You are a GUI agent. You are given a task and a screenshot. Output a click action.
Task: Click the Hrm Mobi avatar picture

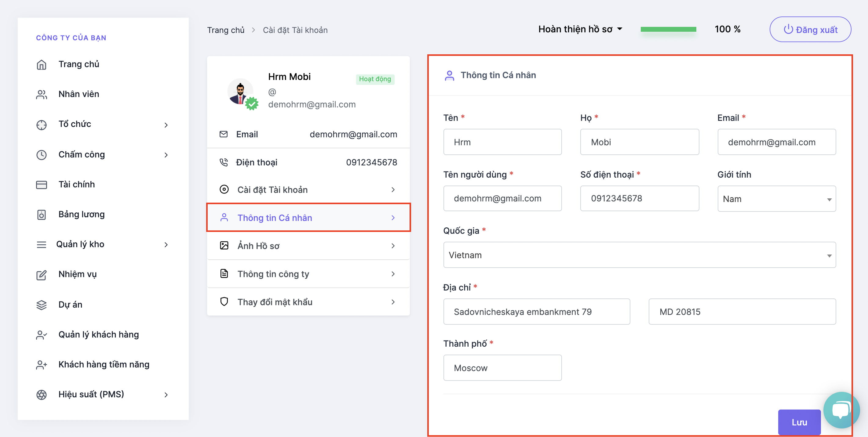240,92
